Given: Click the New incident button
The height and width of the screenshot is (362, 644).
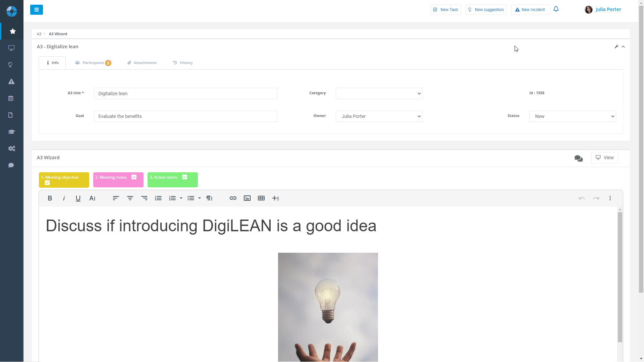Looking at the screenshot, I should tap(530, 9).
